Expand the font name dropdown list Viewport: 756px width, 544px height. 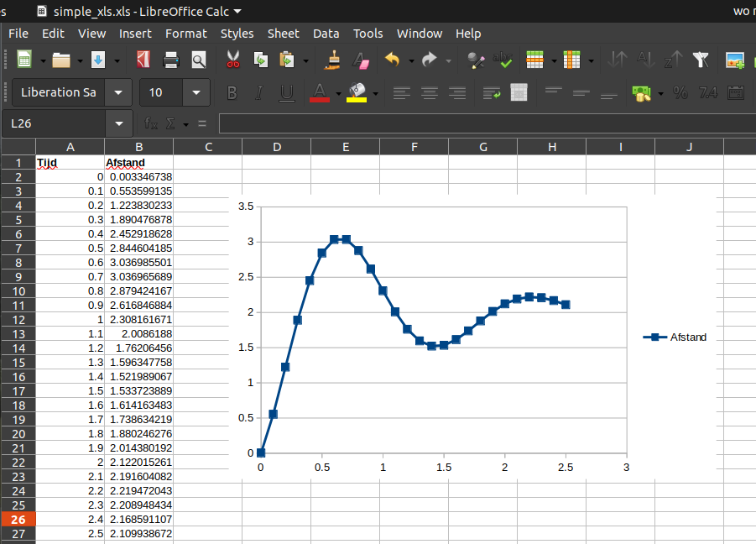119,92
